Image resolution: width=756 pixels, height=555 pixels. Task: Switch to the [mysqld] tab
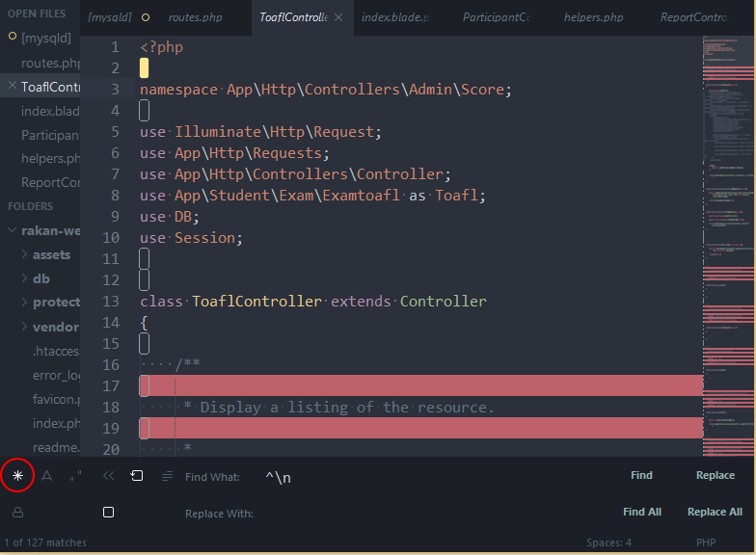pyautogui.click(x=110, y=17)
